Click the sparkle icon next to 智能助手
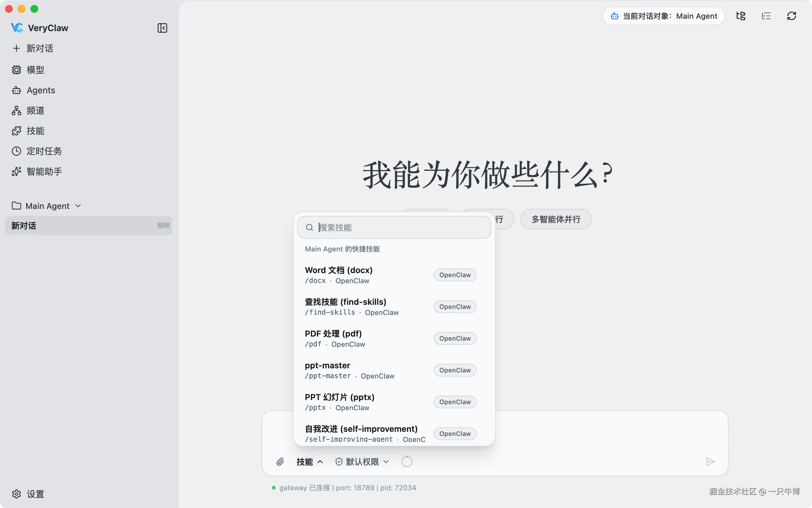Viewport: 812px width, 508px height. click(x=16, y=171)
